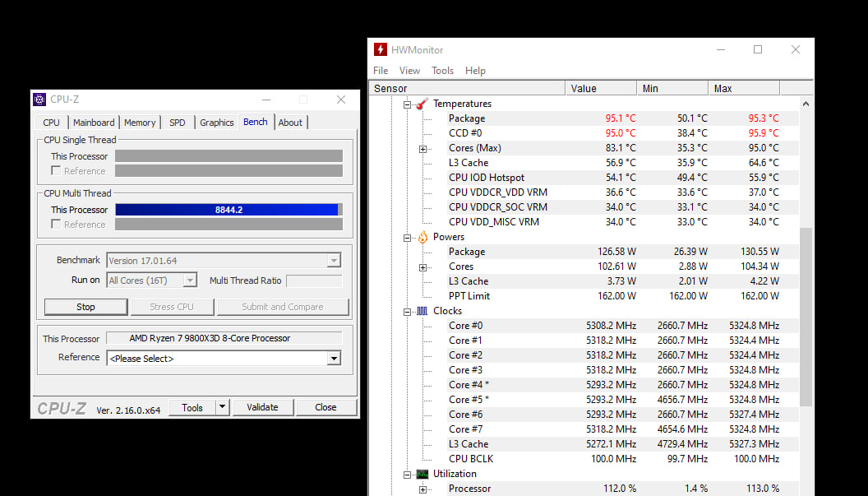Screen dimensions: 868x496
Task: Expand the Cores (Max) temperature node
Action: click(423, 149)
